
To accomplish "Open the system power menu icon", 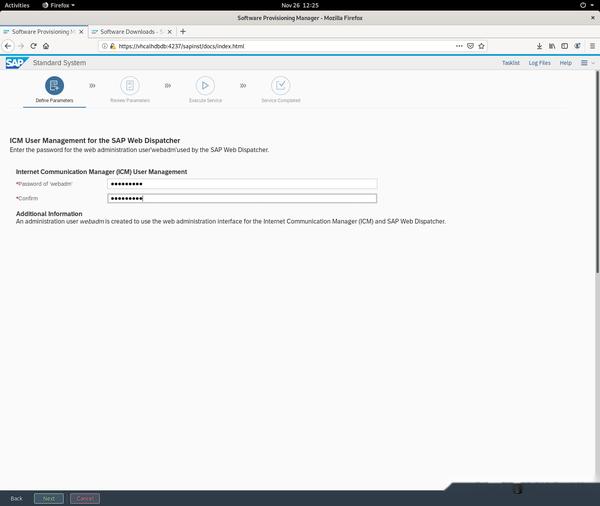I will click(x=583, y=5).
